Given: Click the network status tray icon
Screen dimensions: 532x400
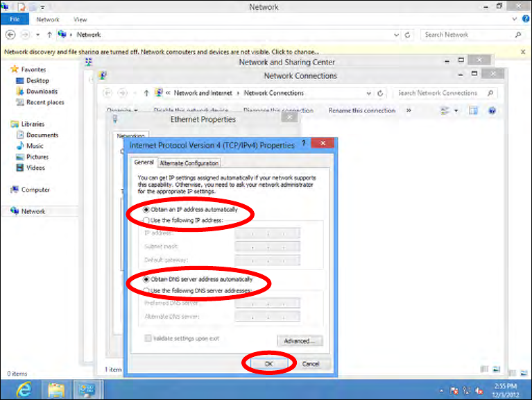Looking at the screenshot, I should click(x=467, y=390).
